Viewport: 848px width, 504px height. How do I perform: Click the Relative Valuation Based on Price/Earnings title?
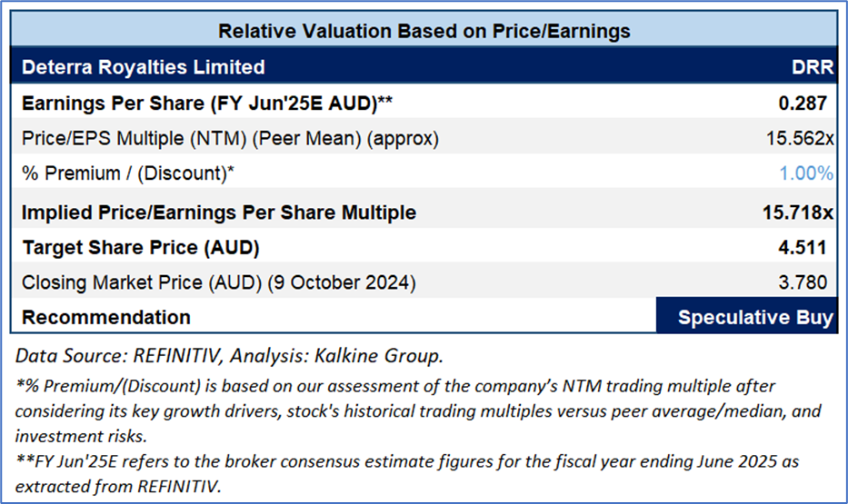point(424,32)
